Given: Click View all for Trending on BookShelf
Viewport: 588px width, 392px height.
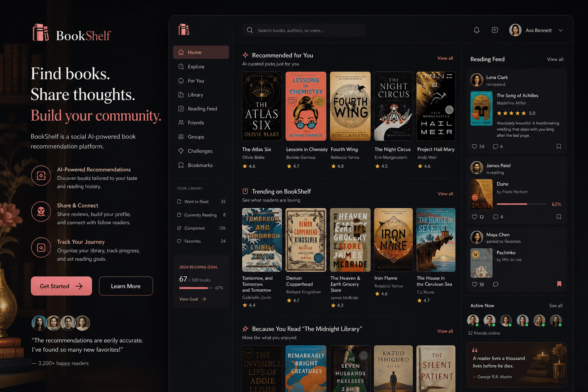Looking at the screenshot, I should 445,194.
